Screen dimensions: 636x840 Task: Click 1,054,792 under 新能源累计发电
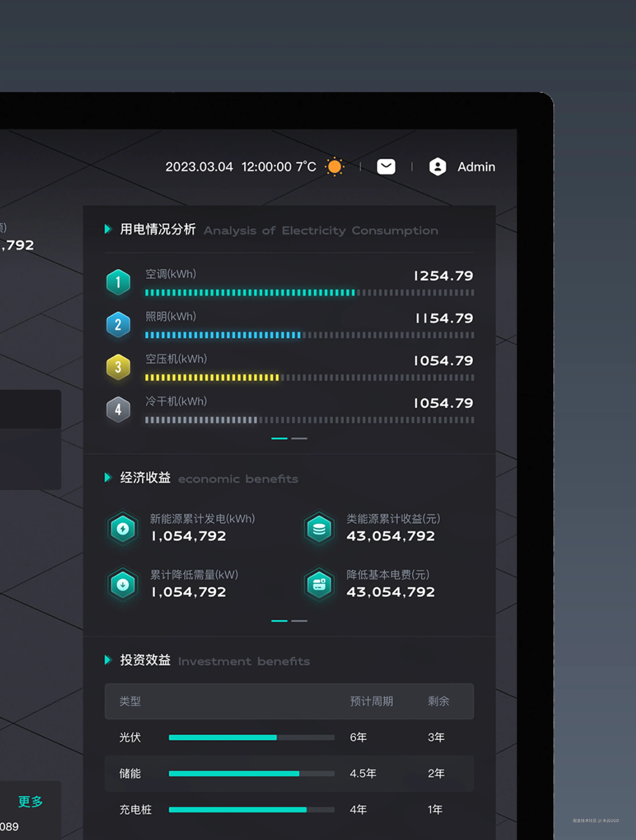189,536
